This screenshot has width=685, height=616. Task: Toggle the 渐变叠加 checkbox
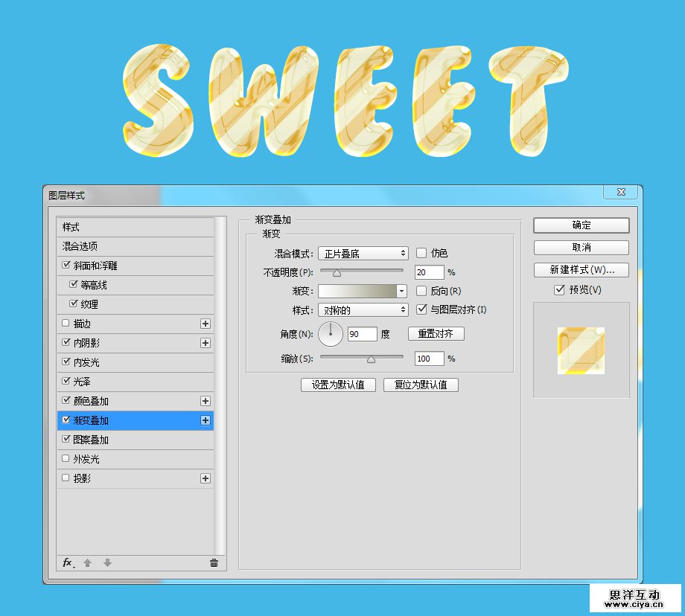[66, 420]
